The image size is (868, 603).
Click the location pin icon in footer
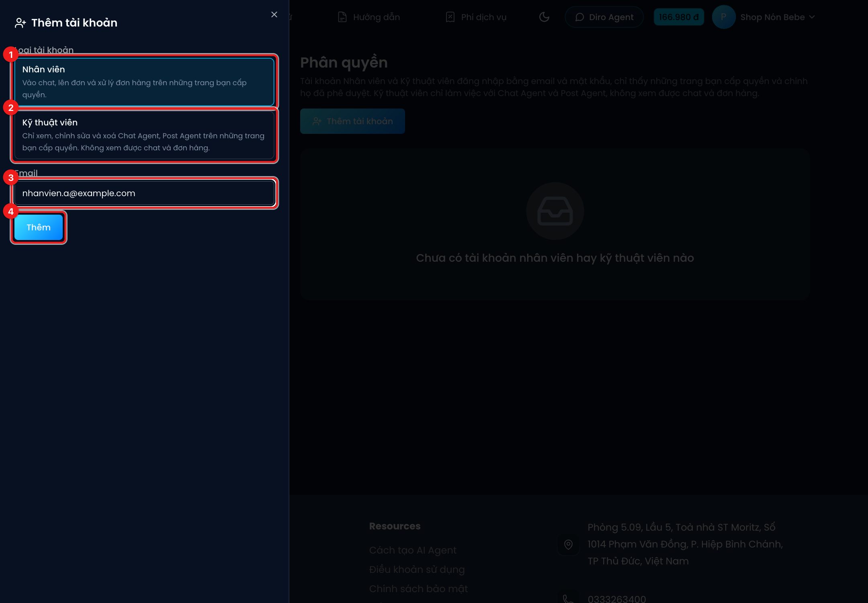(568, 545)
